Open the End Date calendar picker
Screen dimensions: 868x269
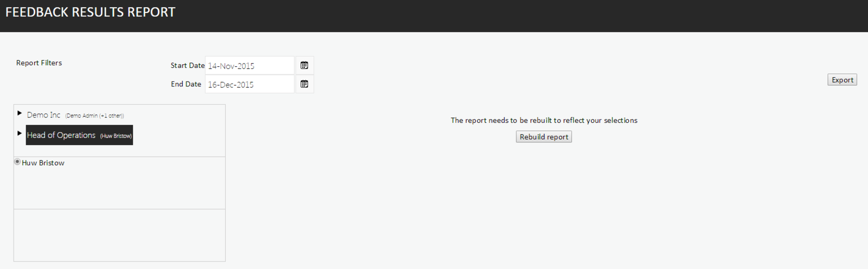click(x=304, y=84)
